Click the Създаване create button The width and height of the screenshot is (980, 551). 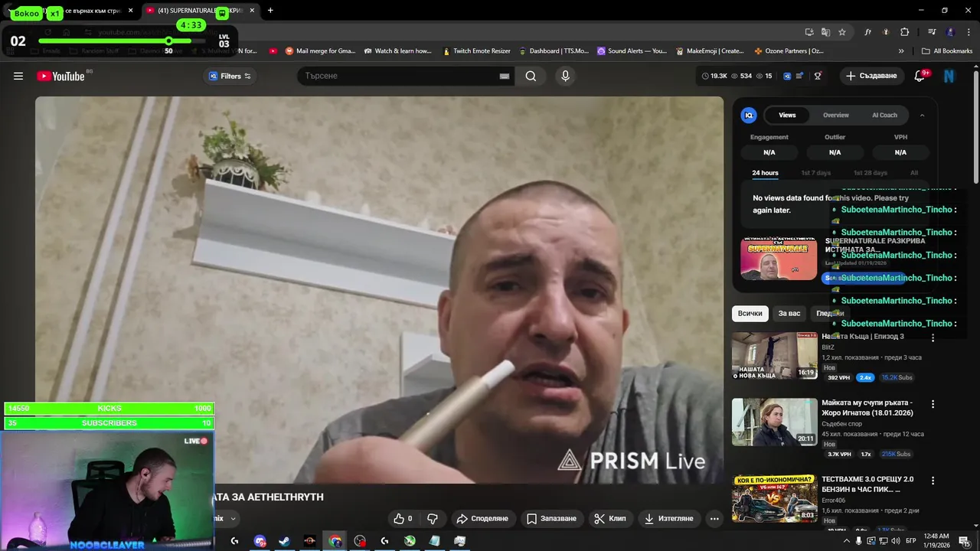click(871, 76)
